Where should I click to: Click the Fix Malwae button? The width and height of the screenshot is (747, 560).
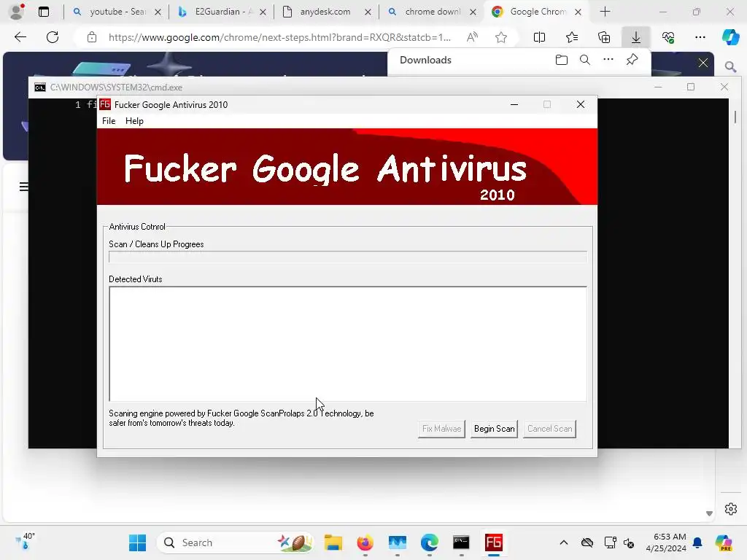pyautogui.click(x=441, y=429)
